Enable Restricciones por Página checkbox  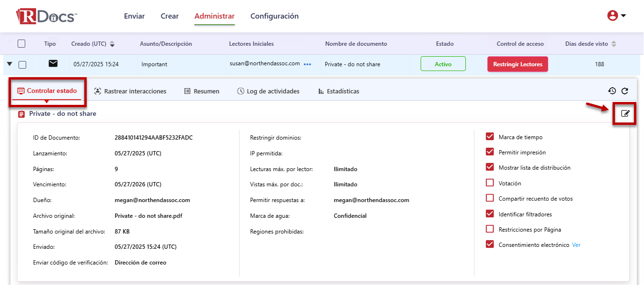pos(490,229)
